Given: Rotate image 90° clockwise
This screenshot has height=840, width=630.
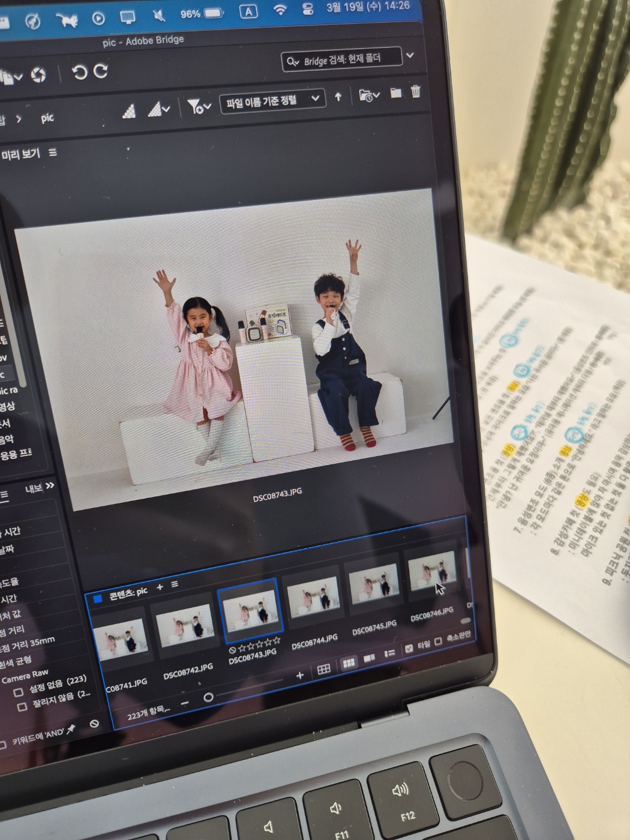Looking at the screenshot, I should tap(101, 71).
